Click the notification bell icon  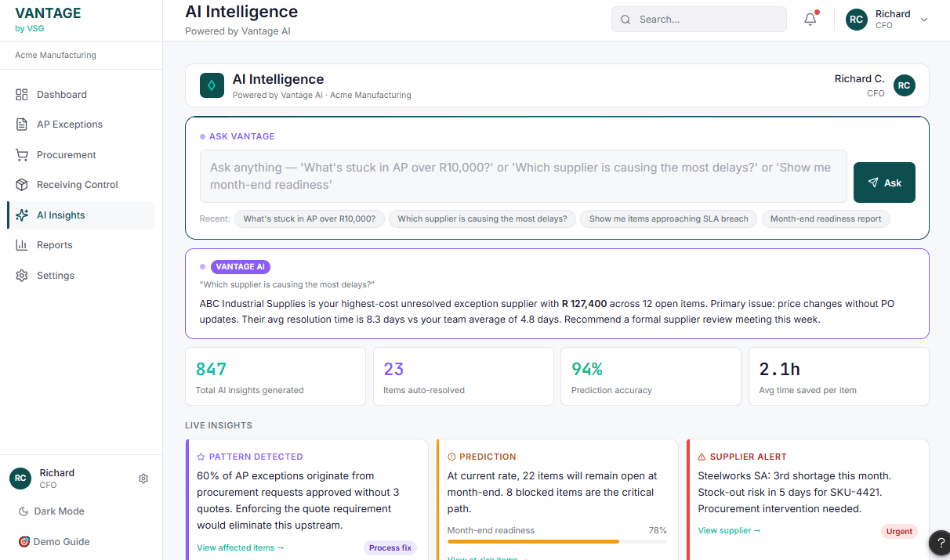point(810,19)
